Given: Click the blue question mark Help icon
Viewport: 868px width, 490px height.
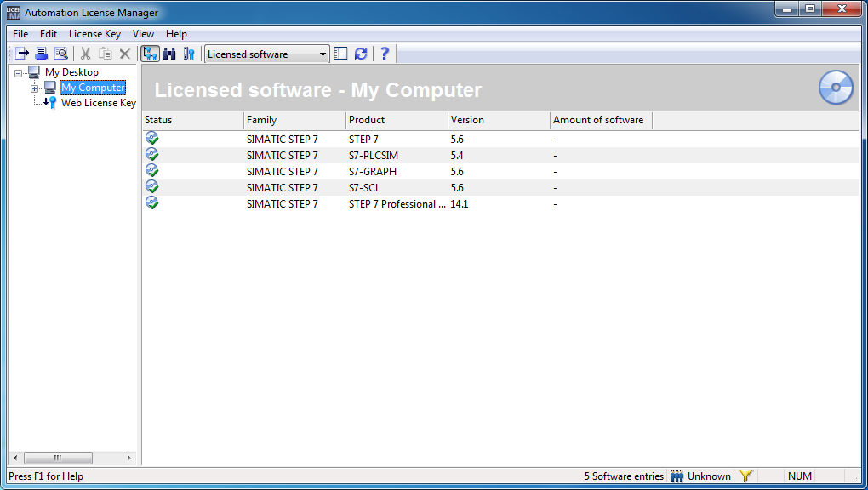Looking at the screenshot, I should (x=385, y=54).
